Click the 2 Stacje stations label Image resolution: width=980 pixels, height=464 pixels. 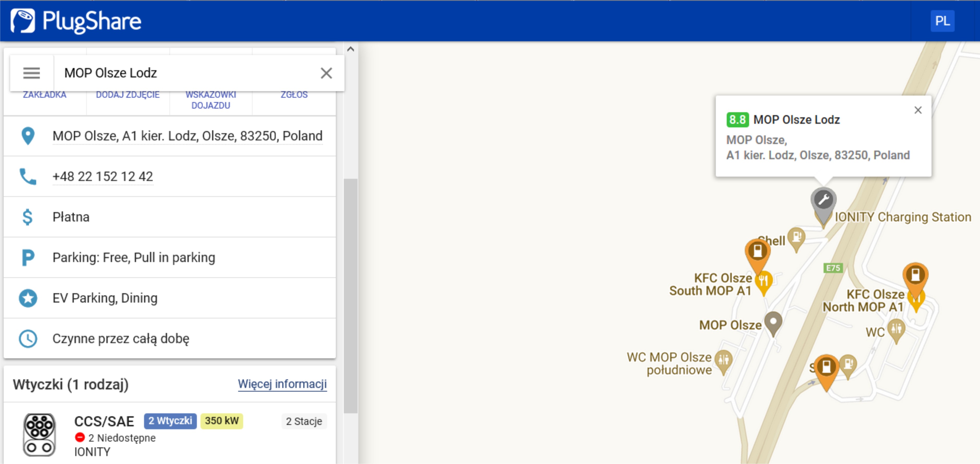click(304, 422)
